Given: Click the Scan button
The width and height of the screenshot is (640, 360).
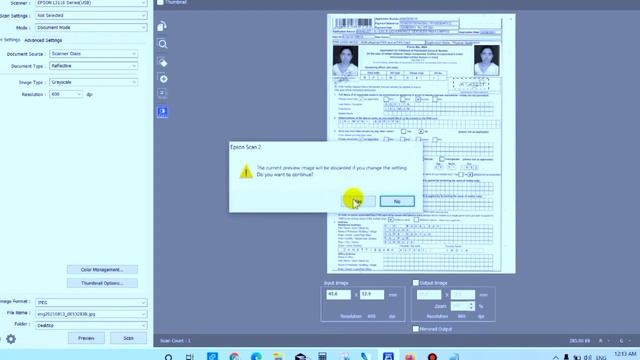Looking at the screenshot, I should click(x=129, y=338).
